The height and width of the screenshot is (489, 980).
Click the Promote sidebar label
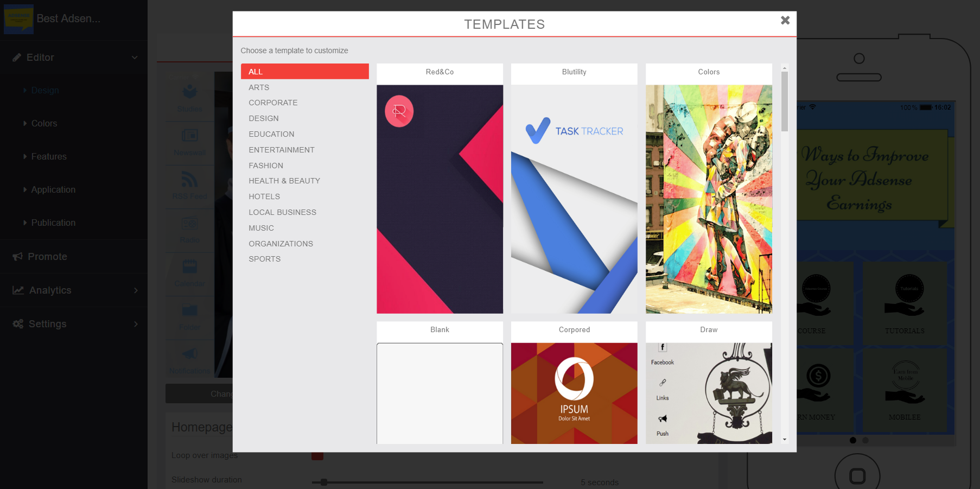(x=48, y=257)
